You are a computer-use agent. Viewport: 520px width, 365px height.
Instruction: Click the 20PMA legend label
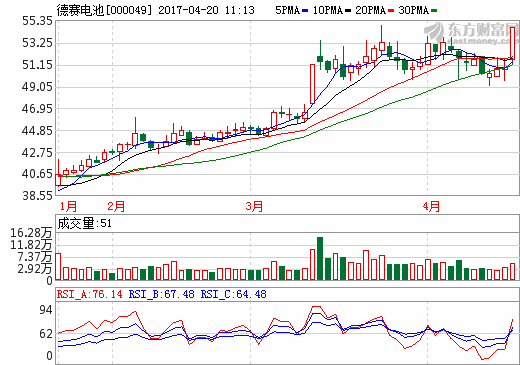click(371, 10)
